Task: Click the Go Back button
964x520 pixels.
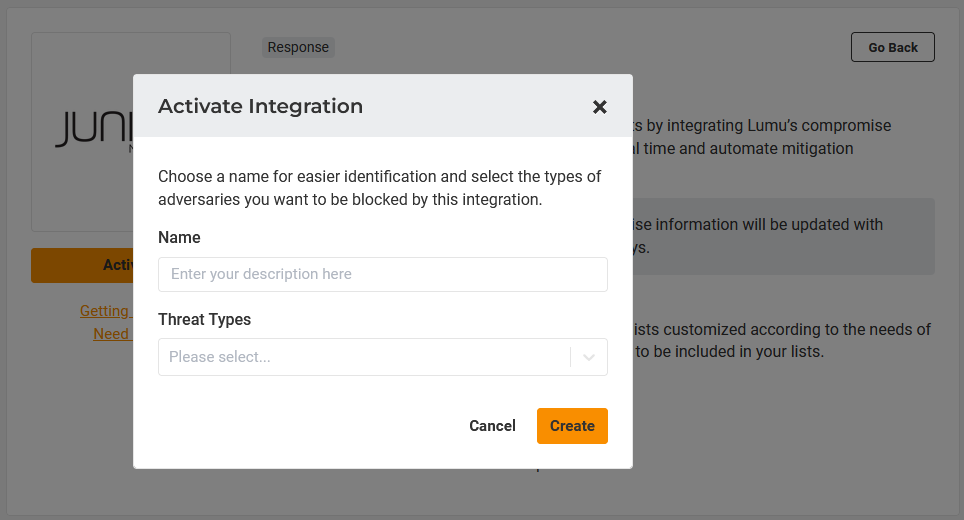Action: (x=892, y=47)
